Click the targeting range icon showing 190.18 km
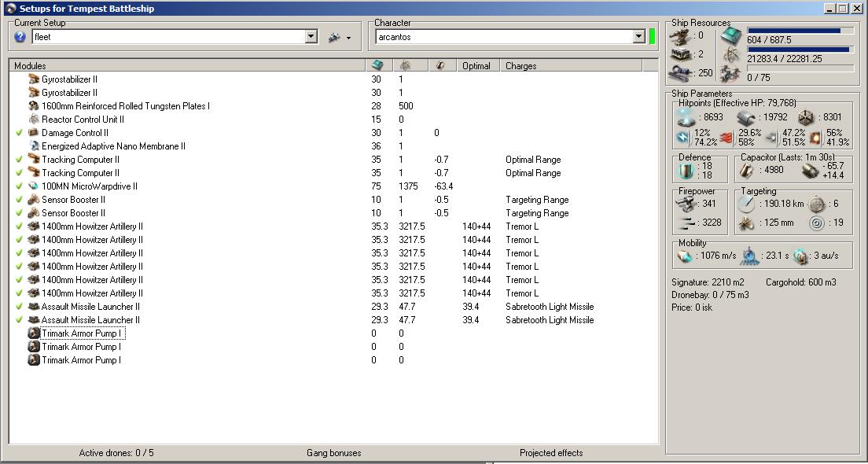Viewport: 868px width, 464px height. (747, 204)
